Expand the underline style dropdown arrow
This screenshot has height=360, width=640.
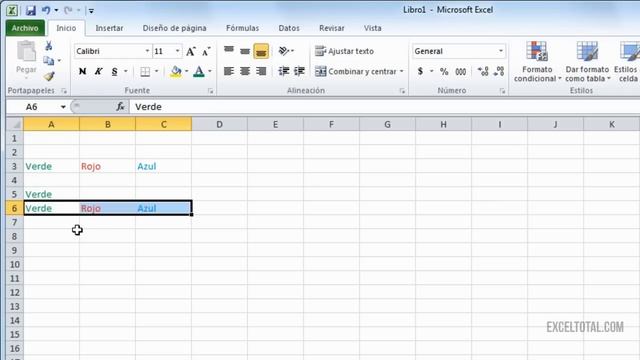[x=125, y=71]
